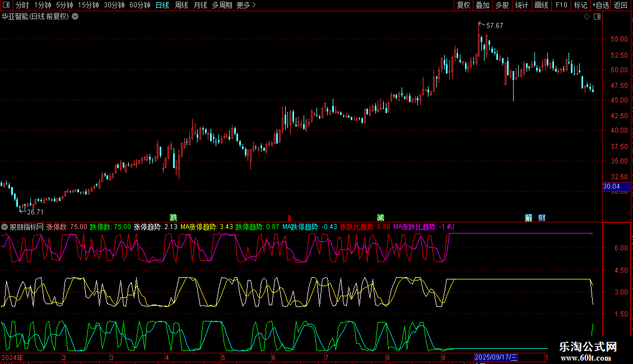Image resolution: width=633 pixels, height=364 pixels.
Task: Click the 解 event marker
Action: [x=528, y=218]
